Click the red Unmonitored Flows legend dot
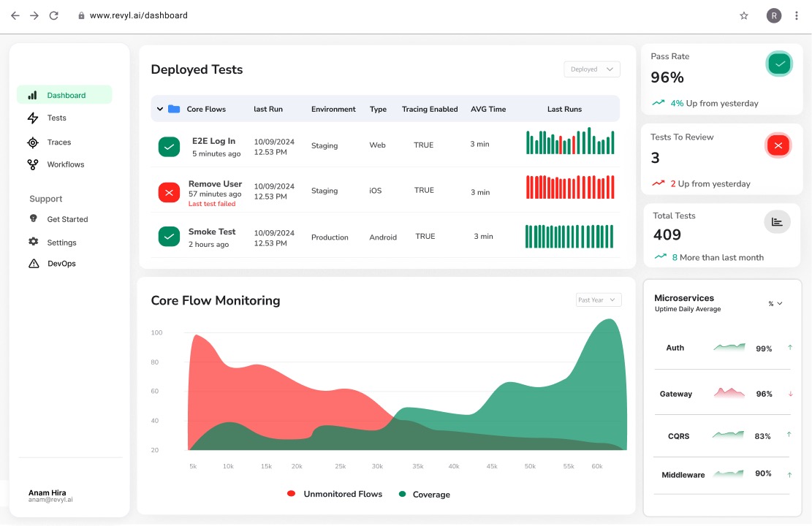The image size is (812, 526). coord(292,494)
